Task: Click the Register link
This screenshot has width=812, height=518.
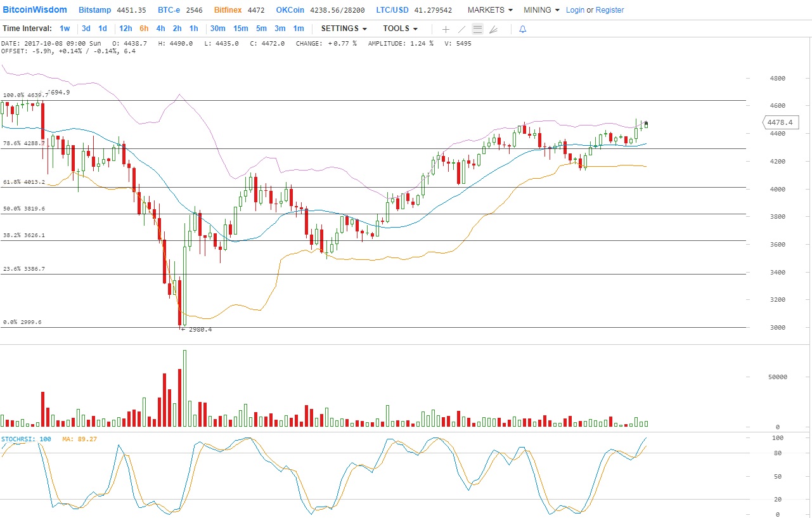Action: pyautogui.click(x=610, y=10)
